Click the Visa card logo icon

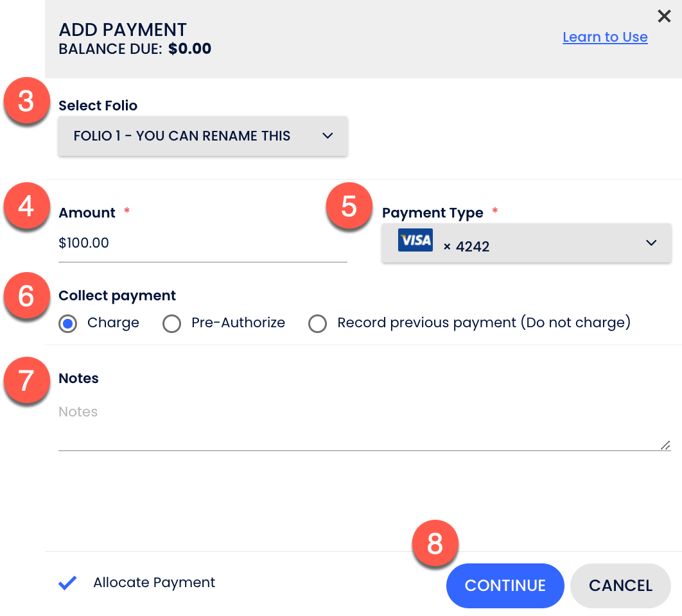coord(415,240)
